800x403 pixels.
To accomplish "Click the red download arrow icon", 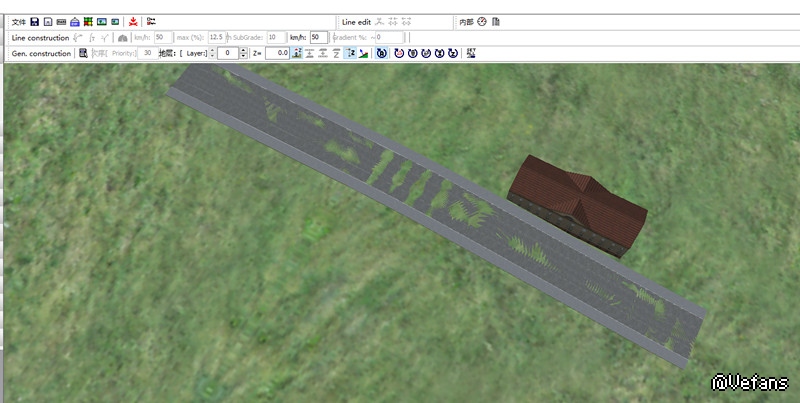I will pyautogui.click(x=132, y=21).
